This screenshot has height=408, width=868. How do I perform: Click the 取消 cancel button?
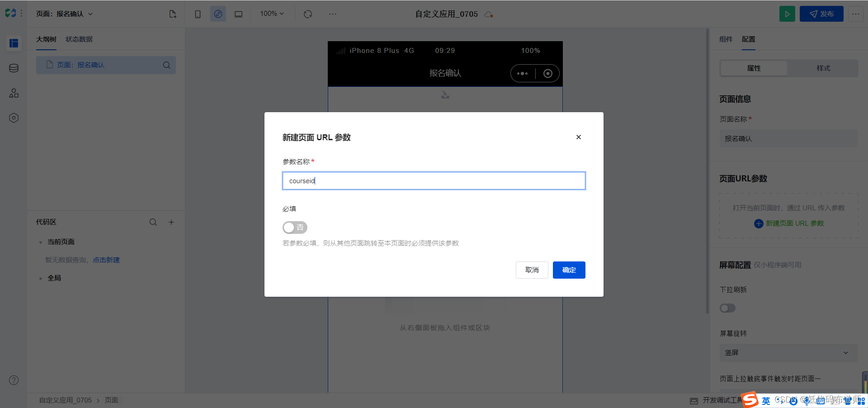(532, 270)
